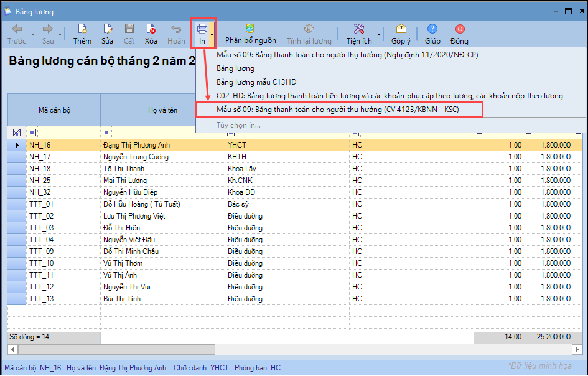Close the form with Đóng

459,34
